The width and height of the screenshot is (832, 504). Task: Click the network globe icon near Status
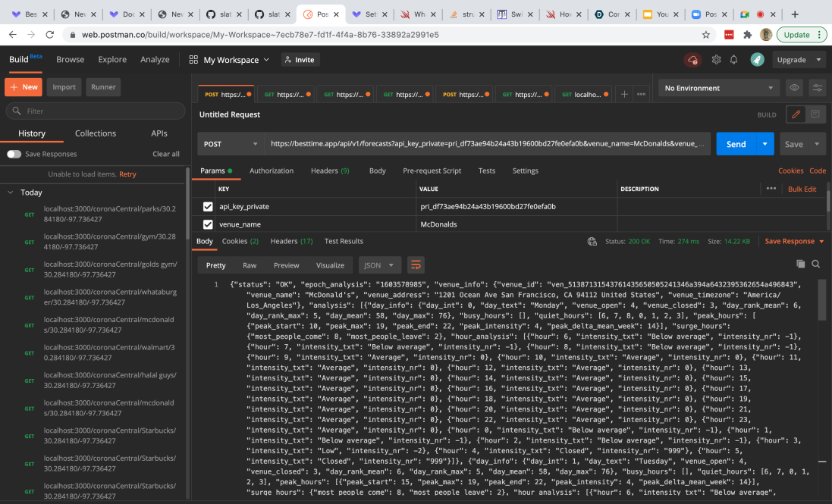tap(592, 241)
